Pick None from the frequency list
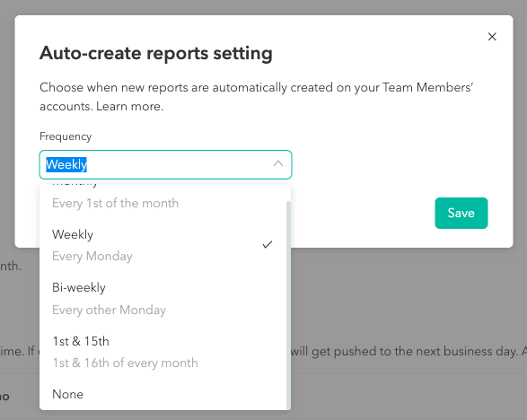 tap(165, 394)
